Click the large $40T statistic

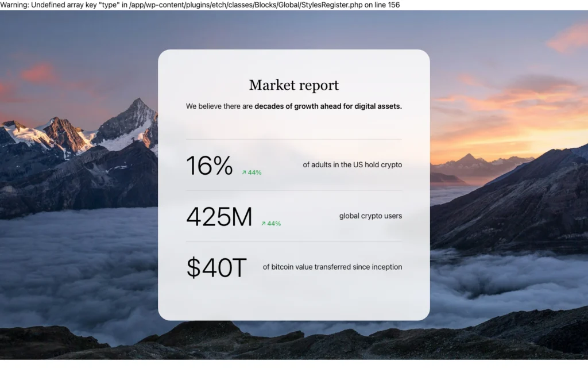click(x=216, y=268)
